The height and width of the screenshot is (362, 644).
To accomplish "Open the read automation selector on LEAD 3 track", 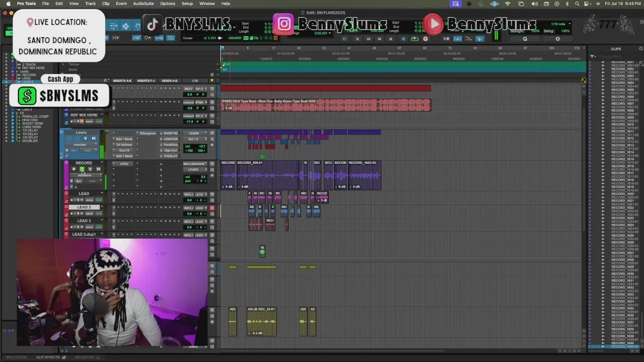I will [99, 227].
